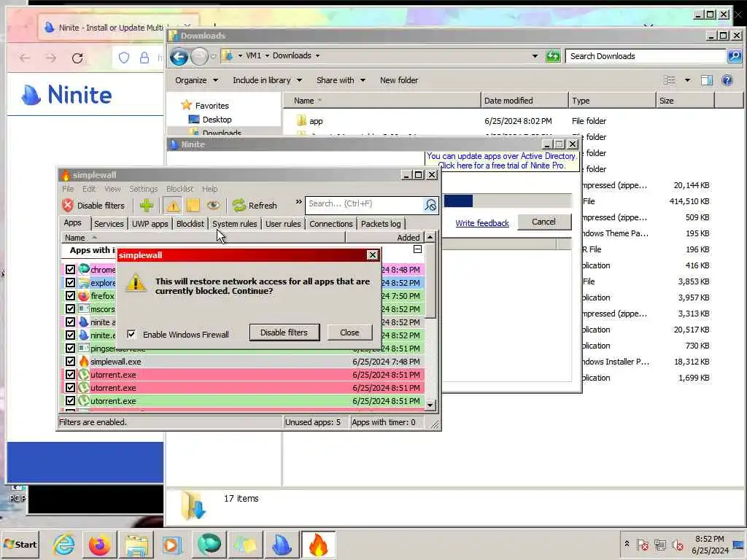Screen dimensions: 747x560
Task: Click the Refresh button in simplewall toolbar
Action: coord(255,205)
